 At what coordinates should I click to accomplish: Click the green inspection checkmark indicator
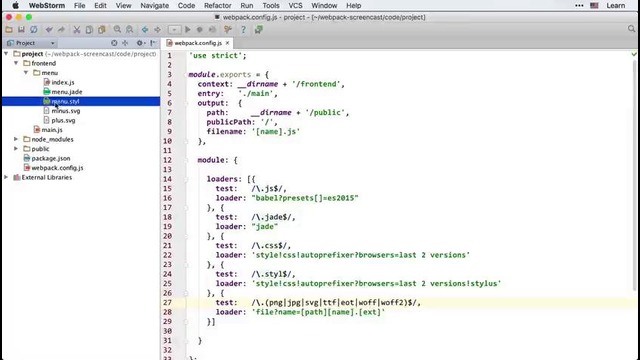pos(634,54)
